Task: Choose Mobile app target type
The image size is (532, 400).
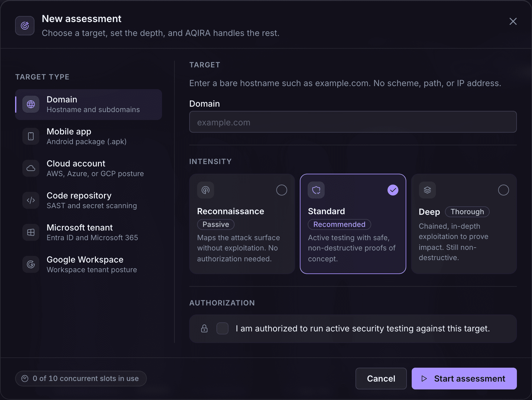Action: coord(89,137)
